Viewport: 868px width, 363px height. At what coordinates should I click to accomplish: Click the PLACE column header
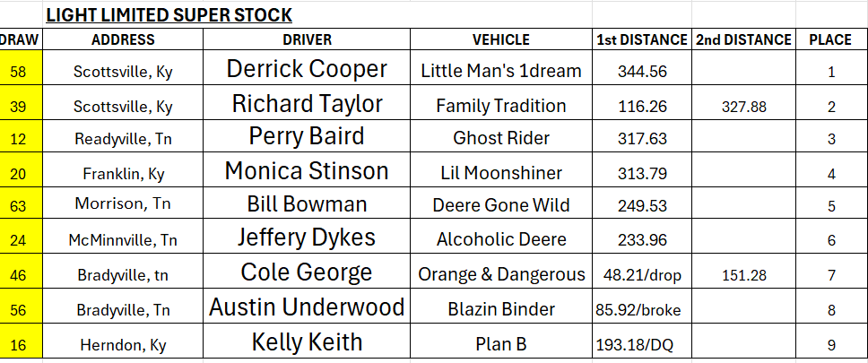(x=830, y=39)
